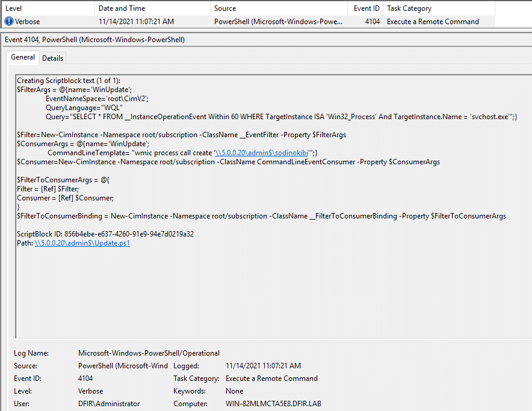Open the \\5.0.0.20\admin$\Update.ps1 path link
The image size is (532, 411).
click(x=82, y=243)
